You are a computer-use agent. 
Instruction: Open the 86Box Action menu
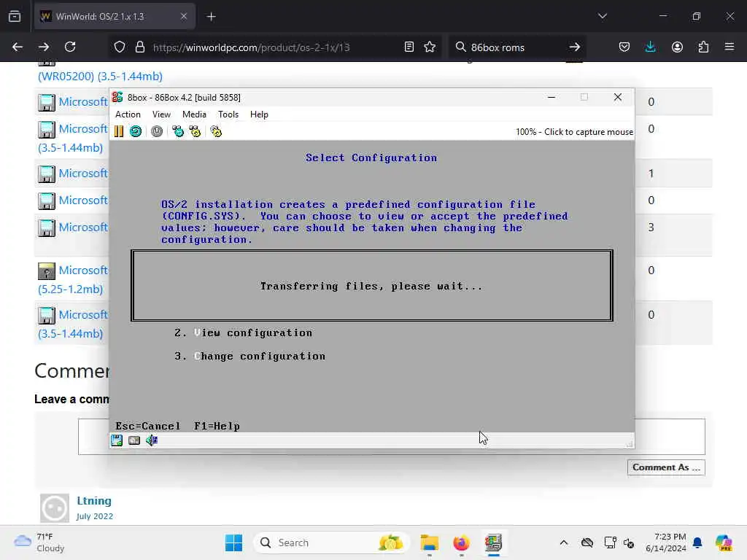[128, 114]
